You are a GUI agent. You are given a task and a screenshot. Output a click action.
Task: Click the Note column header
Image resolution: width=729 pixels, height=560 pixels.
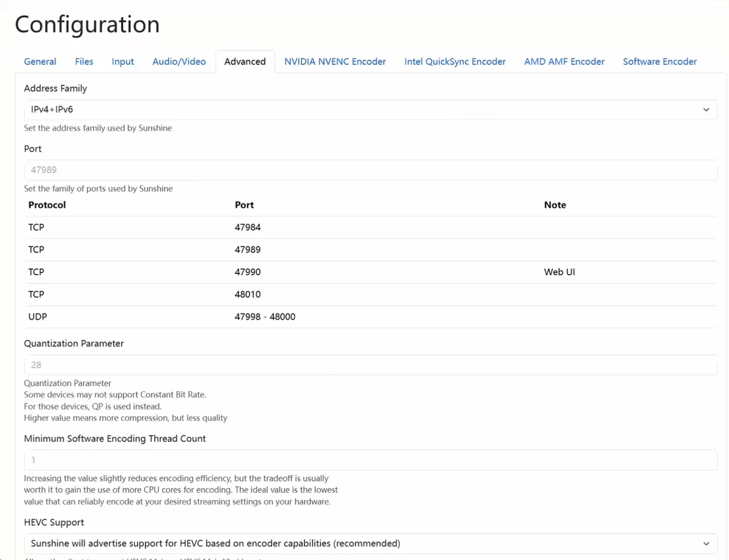pyautogui.click(x=555, y=205)
